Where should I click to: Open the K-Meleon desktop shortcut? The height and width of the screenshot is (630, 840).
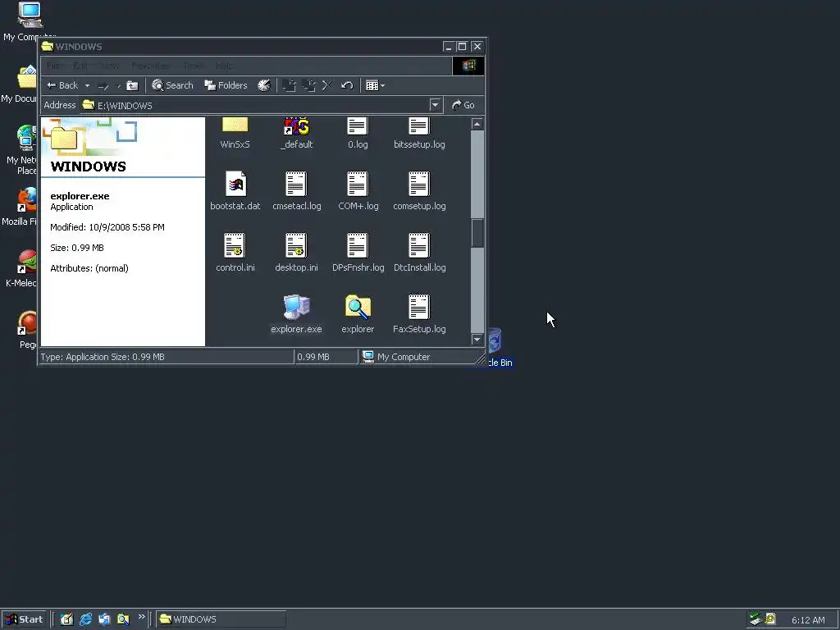21,268
